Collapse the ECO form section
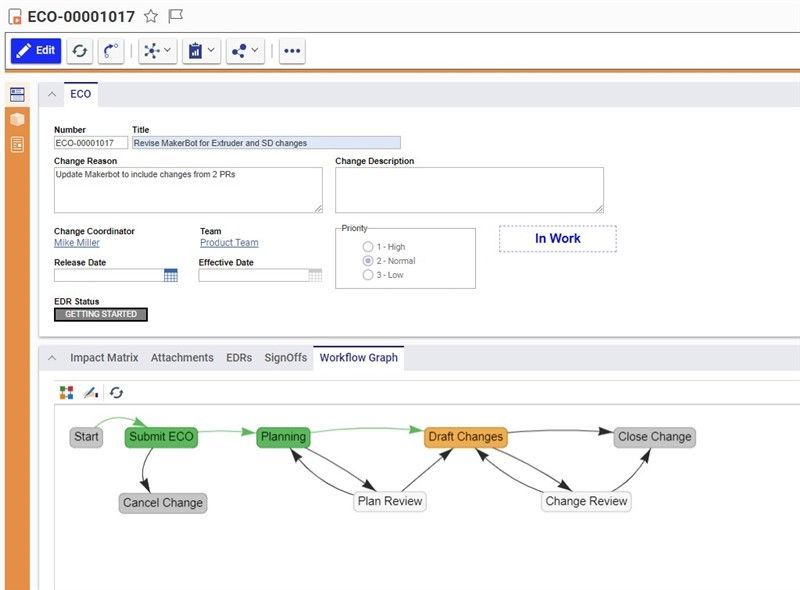 tap(51, 94)
